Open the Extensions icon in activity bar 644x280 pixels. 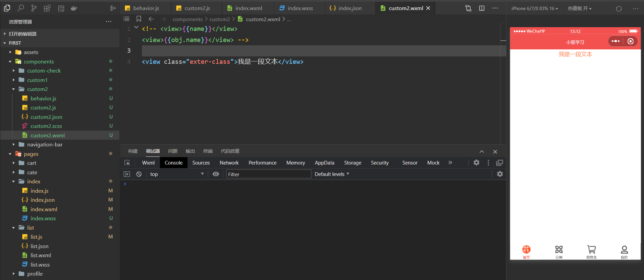point(47,8)
